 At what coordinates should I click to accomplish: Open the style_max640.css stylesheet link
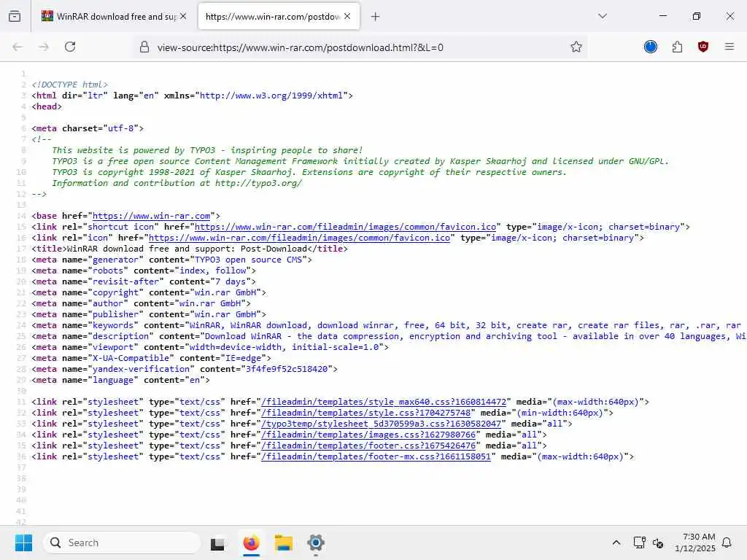coord(384,402)
